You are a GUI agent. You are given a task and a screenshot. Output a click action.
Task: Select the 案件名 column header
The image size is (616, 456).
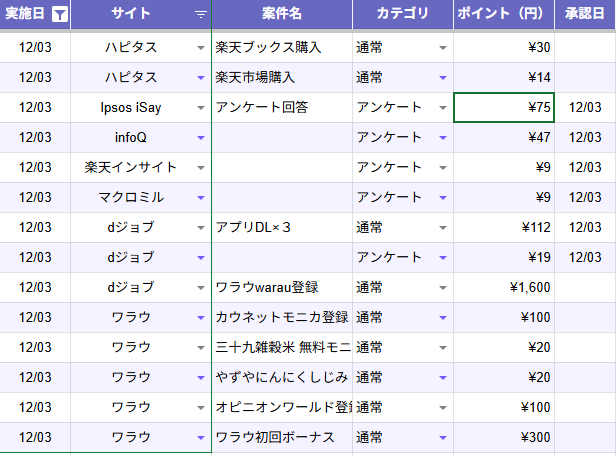[282, 15]
